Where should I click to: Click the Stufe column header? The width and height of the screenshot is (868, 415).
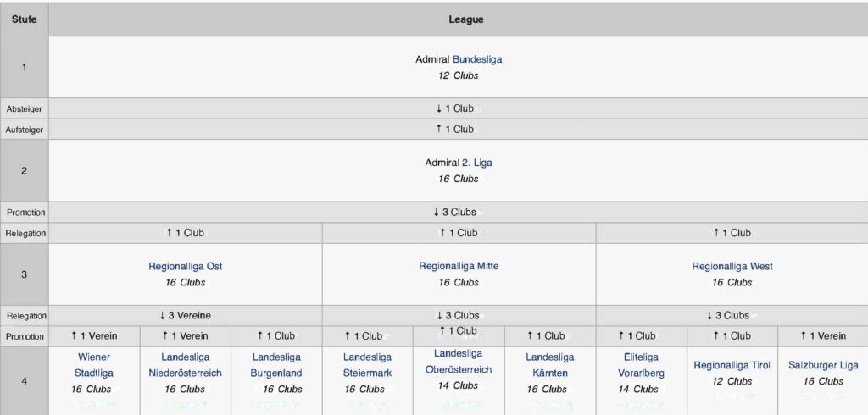[x=25, y=19]
